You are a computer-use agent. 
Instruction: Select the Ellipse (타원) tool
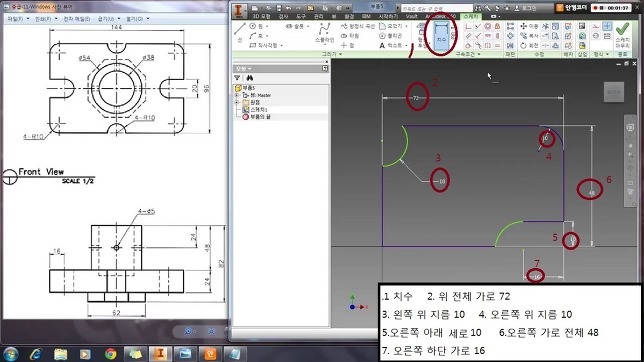[x=350, y=36]
